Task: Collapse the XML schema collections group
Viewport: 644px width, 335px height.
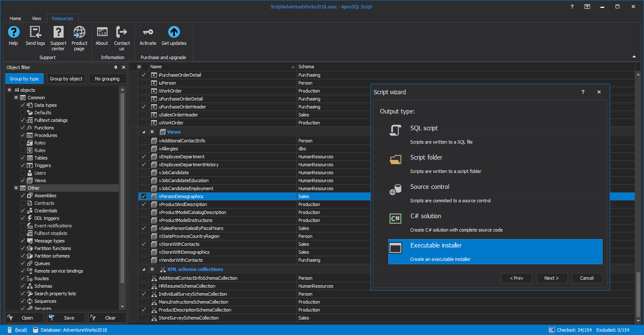Action: click(x=144, y=269)
